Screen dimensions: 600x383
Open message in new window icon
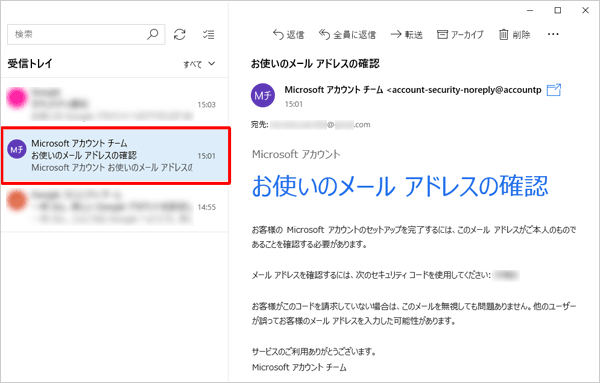pyautogui.click(x=554, y=90)
